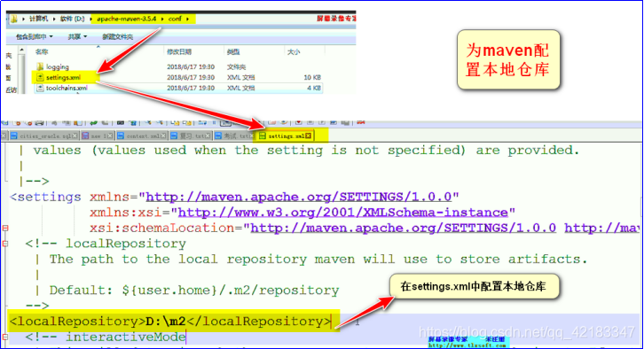This screenshot has height=349, width=644.
Task: Open the xsi:schemaLocation SETTINGS/1.0.0 link
Action: pyautogui.click(x=403, y=228)
